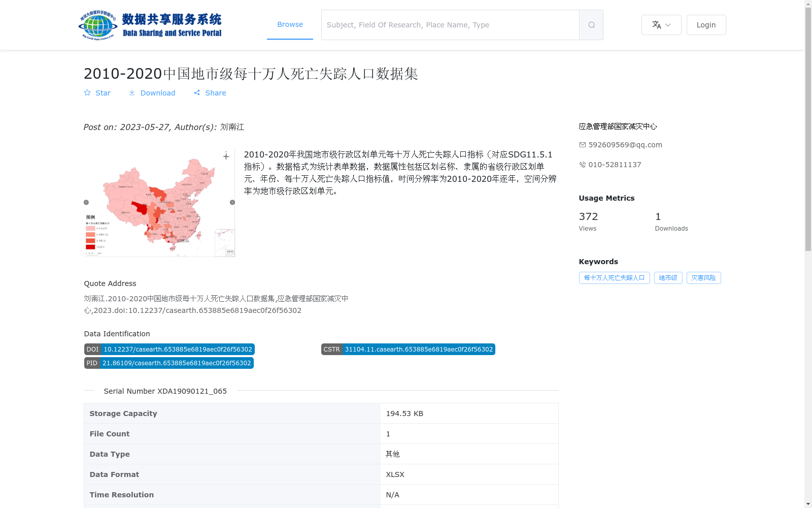Click the email address 592609569@qq.com

[625, 145]
